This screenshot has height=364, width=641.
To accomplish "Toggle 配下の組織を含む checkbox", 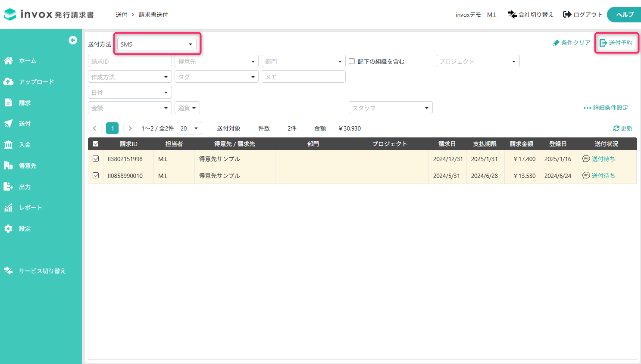I will 352,61.
